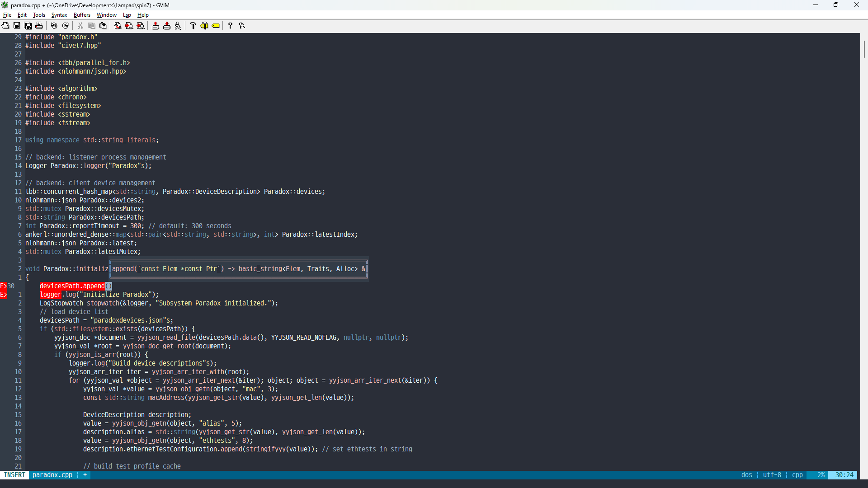This screenshot has height=488, width=868.
Task: Click the Save All files icon
Action: tap(28, 26)
